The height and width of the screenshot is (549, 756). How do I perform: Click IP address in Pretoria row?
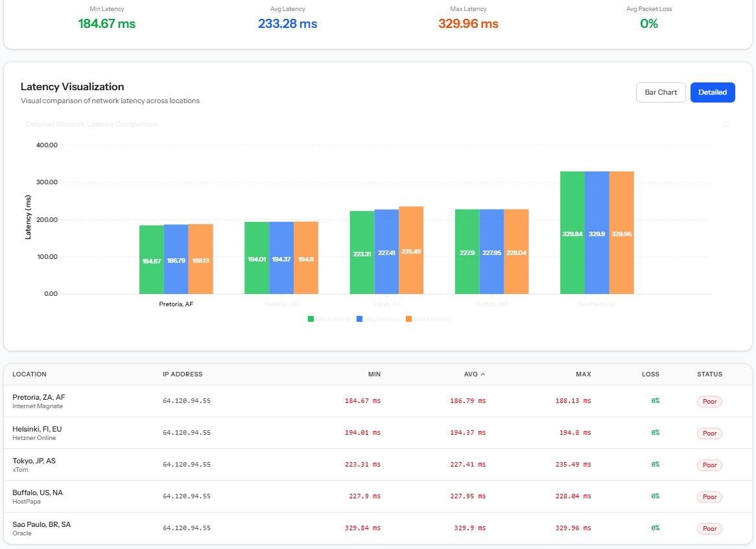pyautogui.click(x=187, y=402)
